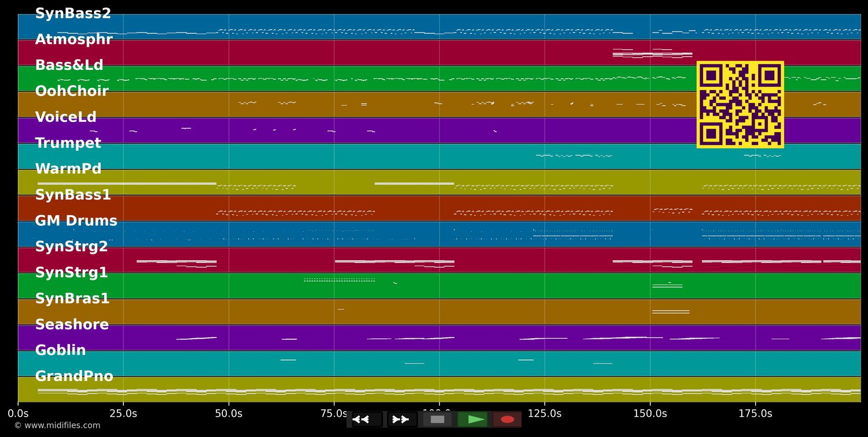
Task: Click the red Record button
Action: point(507,420)
